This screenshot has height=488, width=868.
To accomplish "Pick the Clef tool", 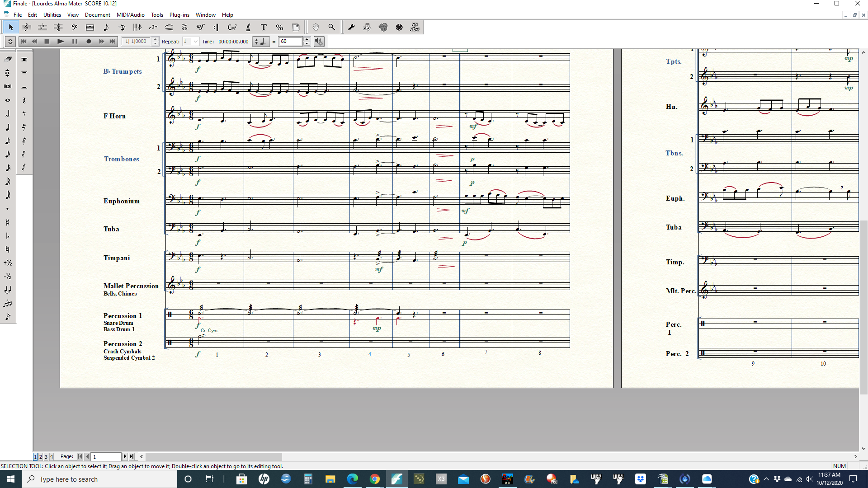I will (74, 28).
